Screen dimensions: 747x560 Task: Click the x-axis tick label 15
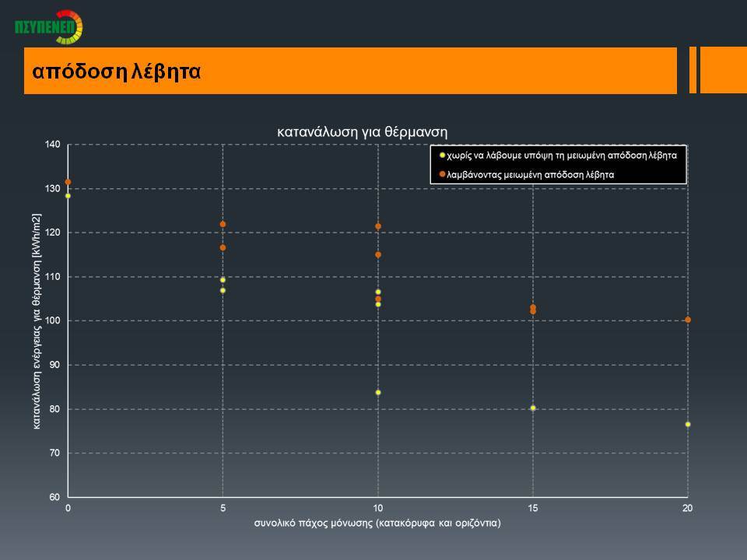click(532, 508)
